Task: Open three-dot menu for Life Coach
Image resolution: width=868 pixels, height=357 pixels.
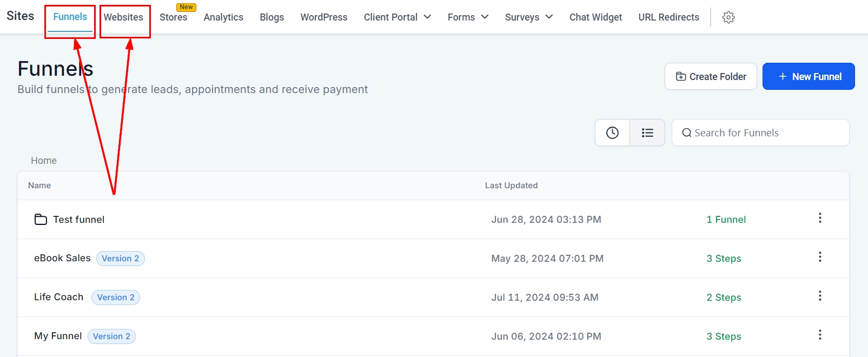Action: [820, 296]
